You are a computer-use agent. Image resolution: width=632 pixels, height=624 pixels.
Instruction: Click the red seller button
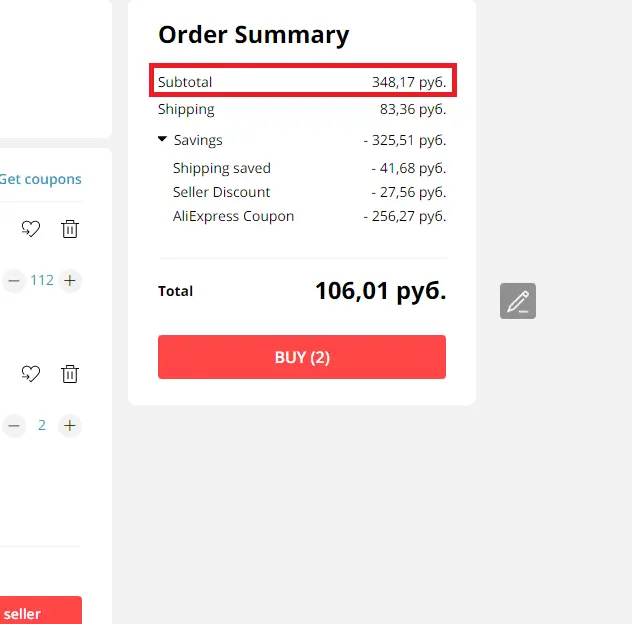coord(41,610)
